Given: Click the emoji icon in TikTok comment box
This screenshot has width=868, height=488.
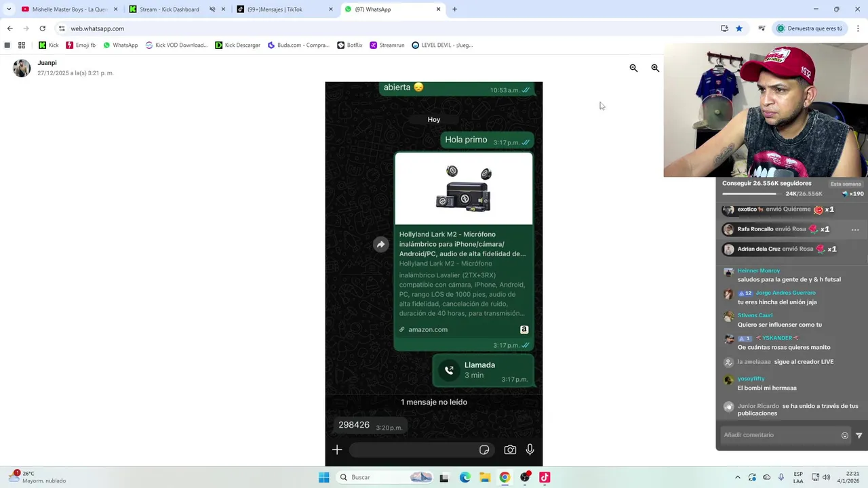Looking at the screenshot, I should (844, 435).
